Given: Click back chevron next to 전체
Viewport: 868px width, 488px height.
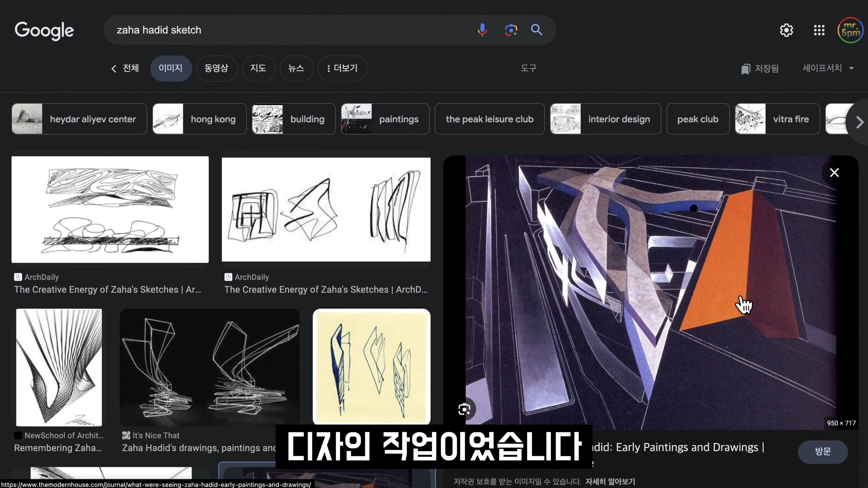Looking at the screenshot, I should tap(114, 69).
